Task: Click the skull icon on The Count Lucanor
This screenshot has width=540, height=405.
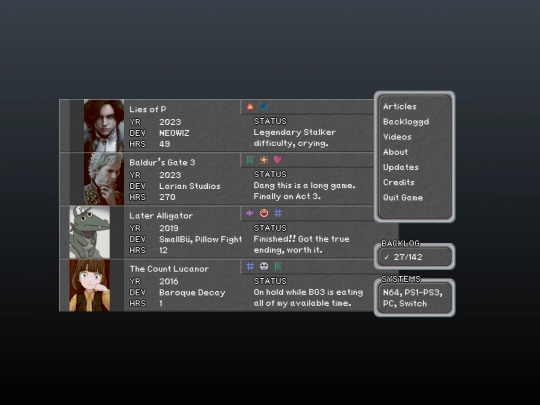Action: pyautogui.click(x=264, y=266)
